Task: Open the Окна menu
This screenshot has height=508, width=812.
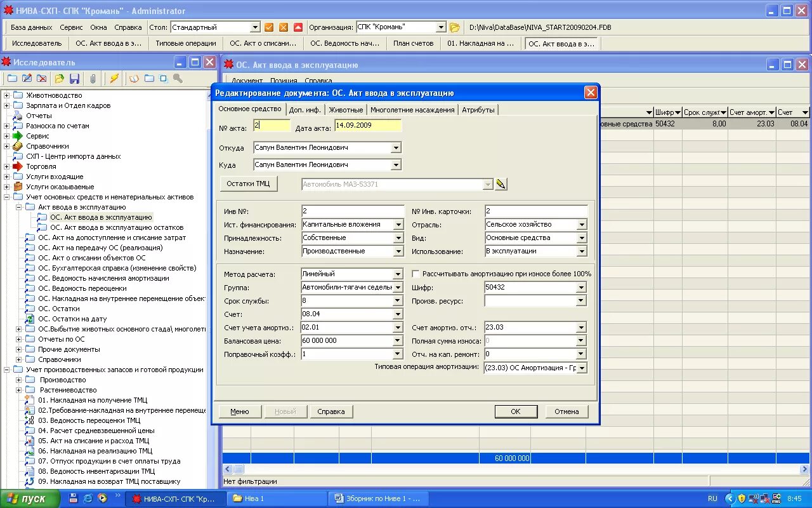Action: click(x=98, y=27)
